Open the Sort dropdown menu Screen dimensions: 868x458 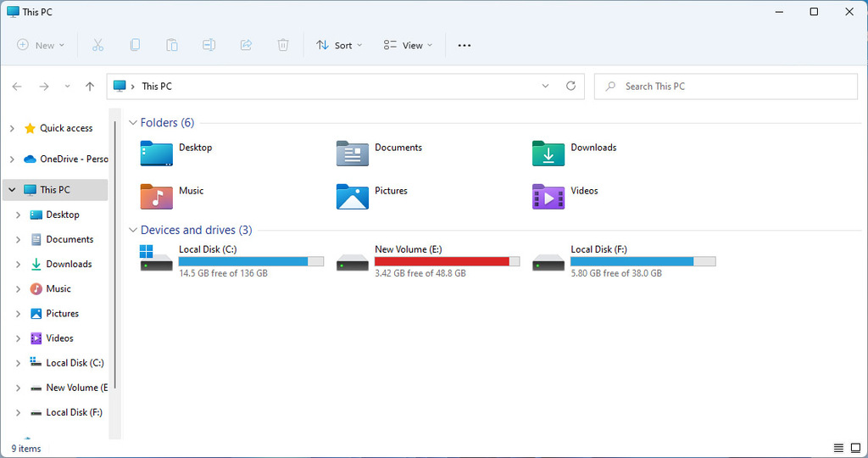(339, 45)
